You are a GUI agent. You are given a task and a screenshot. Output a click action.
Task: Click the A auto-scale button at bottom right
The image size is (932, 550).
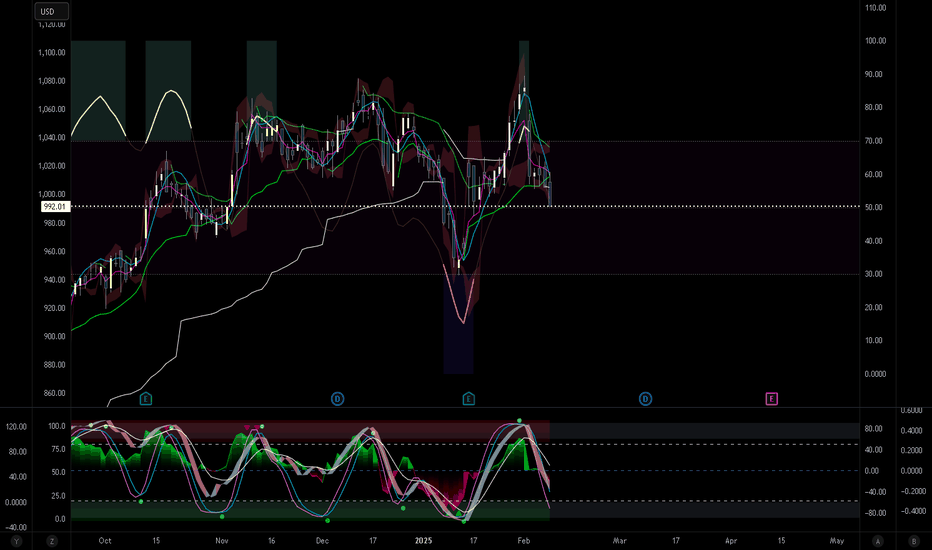(x=878, y=541)
